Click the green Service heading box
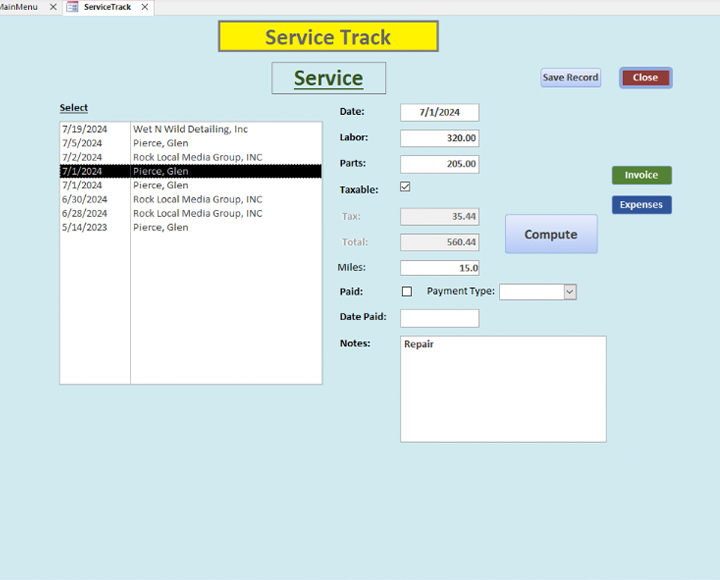This screenshot has height=580, width=720. coord(329,78)
